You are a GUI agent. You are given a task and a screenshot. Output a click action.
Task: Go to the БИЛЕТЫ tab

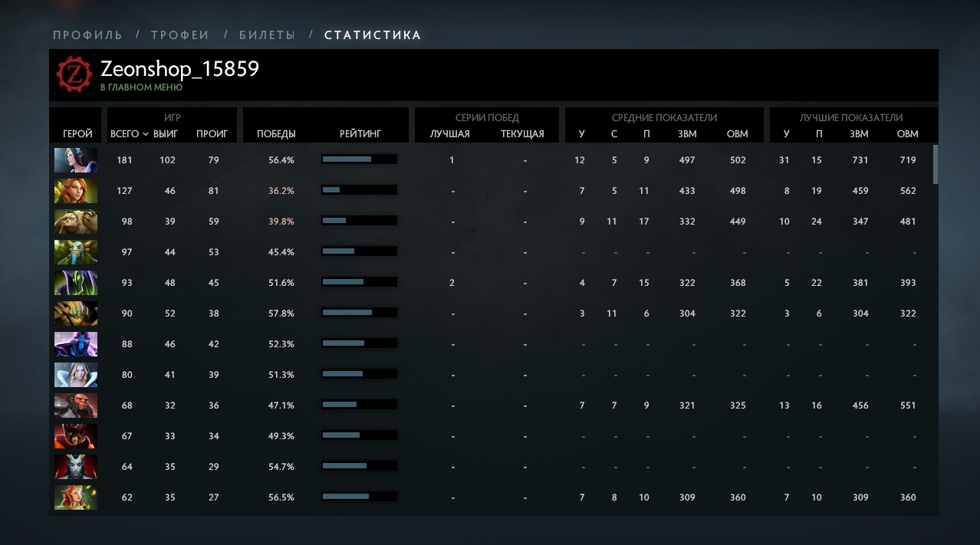point(267,35)
